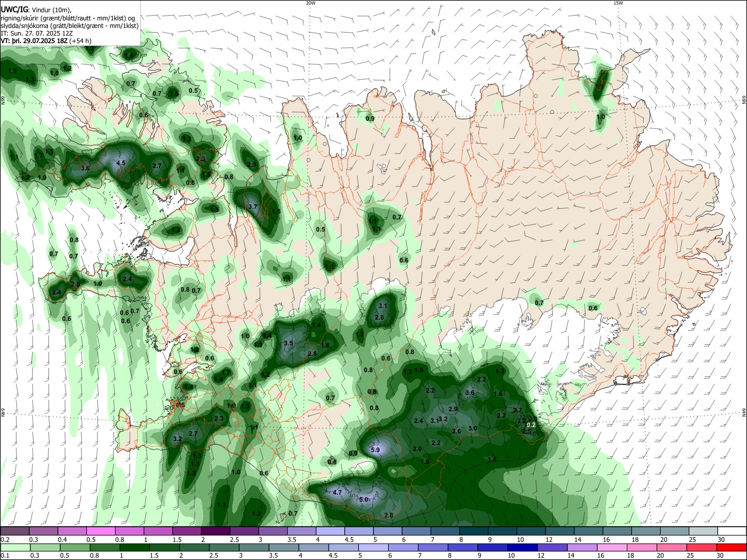Image resolution: width=747 pixels, height=560 pixels.
Task: Pick the violet rain scale swatch 12–14
Action: pyautogui.click(x=552, y=547)
